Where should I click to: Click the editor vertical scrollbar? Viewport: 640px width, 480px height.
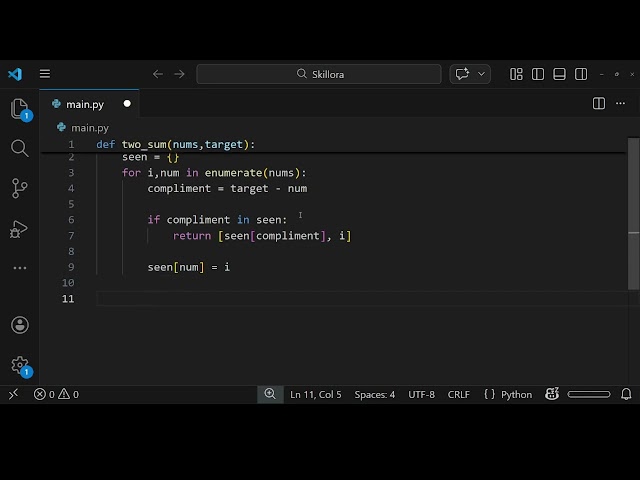coord(633,213)
